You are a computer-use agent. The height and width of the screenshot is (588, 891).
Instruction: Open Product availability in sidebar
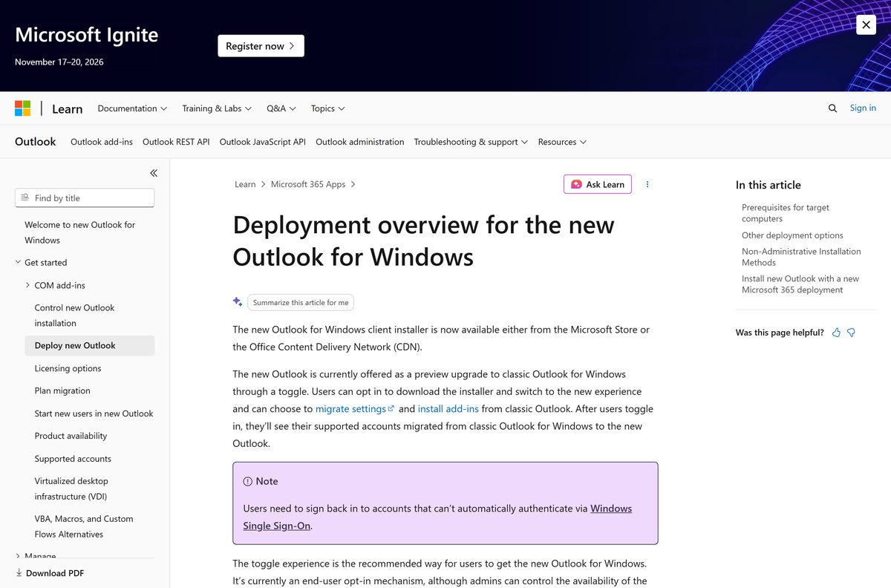[x=71, y=436]
